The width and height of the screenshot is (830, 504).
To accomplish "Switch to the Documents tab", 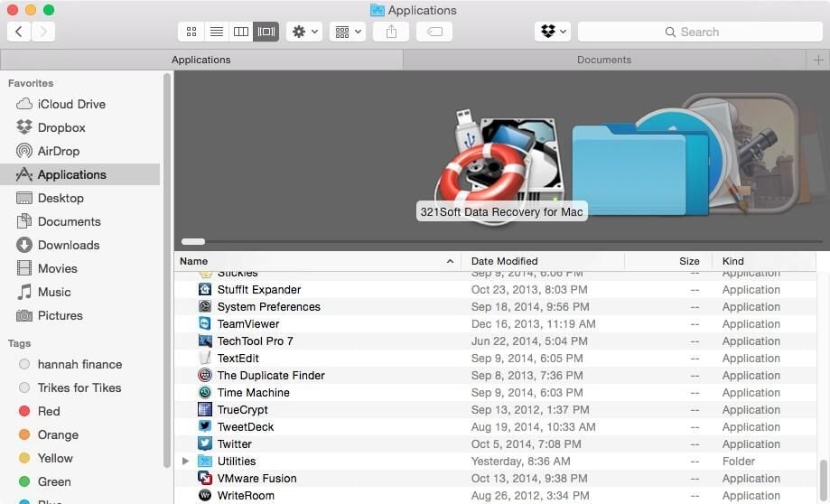I will point(604,60).
